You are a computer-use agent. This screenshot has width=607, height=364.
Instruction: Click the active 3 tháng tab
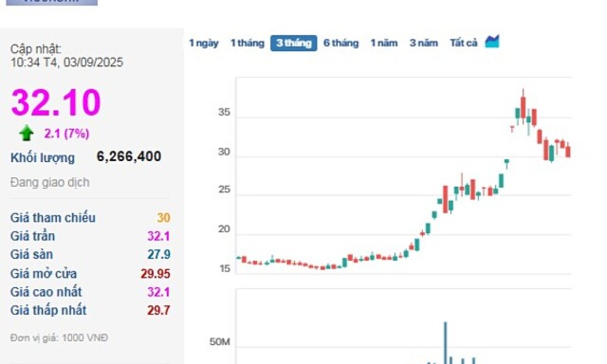click(294, 43)
